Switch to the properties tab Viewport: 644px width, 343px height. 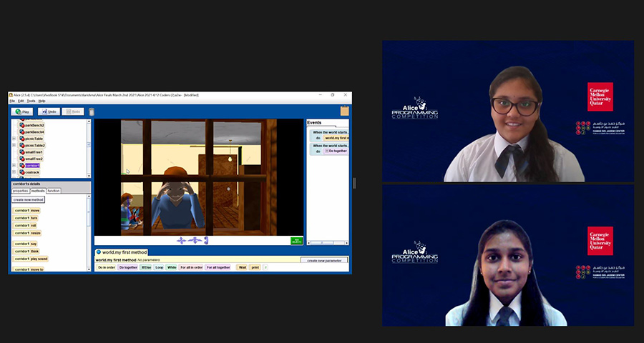point(20,191)
